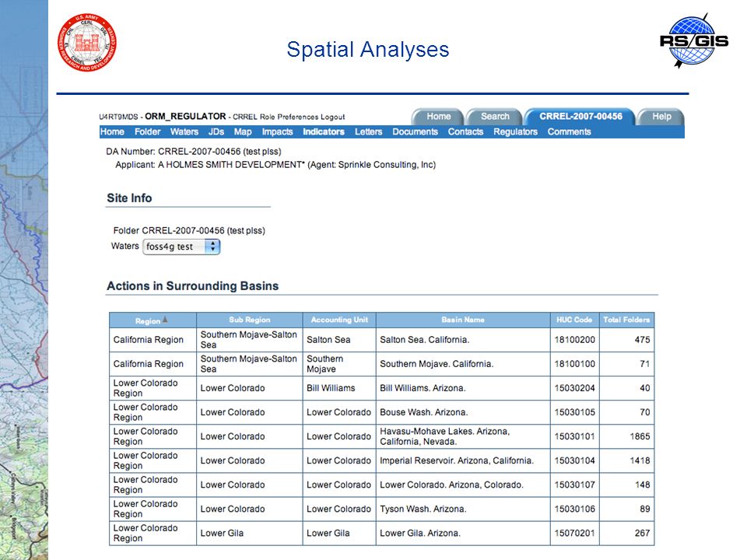The image size is (747, 560).
Task: Sort by Total Folders column header
Action: 626,320
